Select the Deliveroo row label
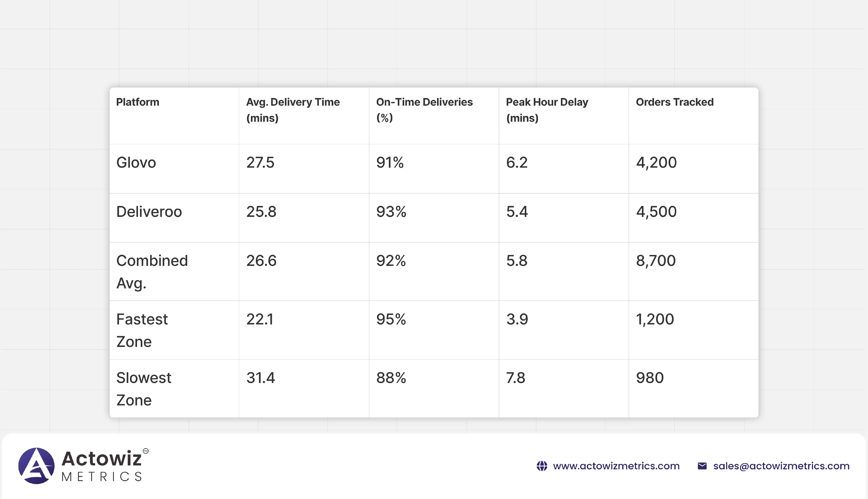Image resolution: width=868 pixels, height=499 pixels. click(149, 212)
